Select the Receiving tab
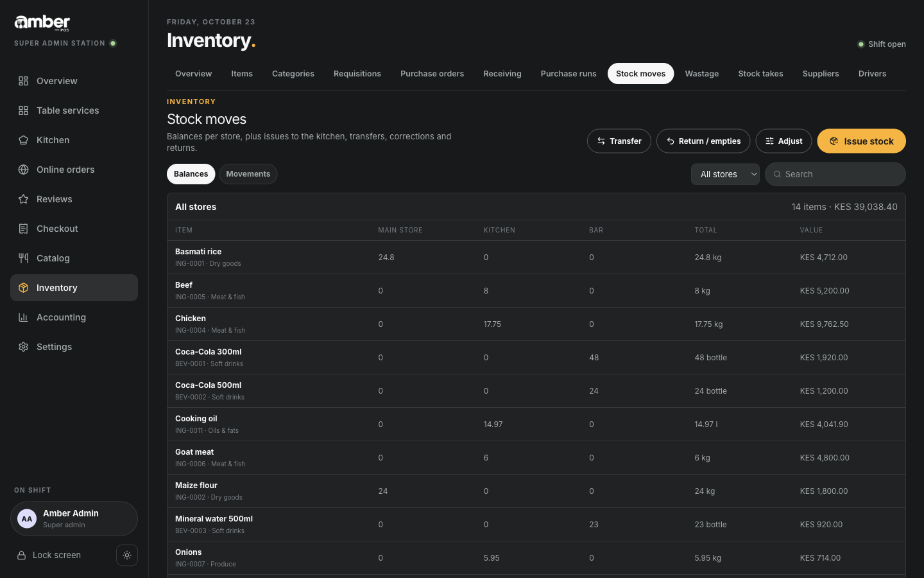This screenshot has height=578, width=924. 502,74
